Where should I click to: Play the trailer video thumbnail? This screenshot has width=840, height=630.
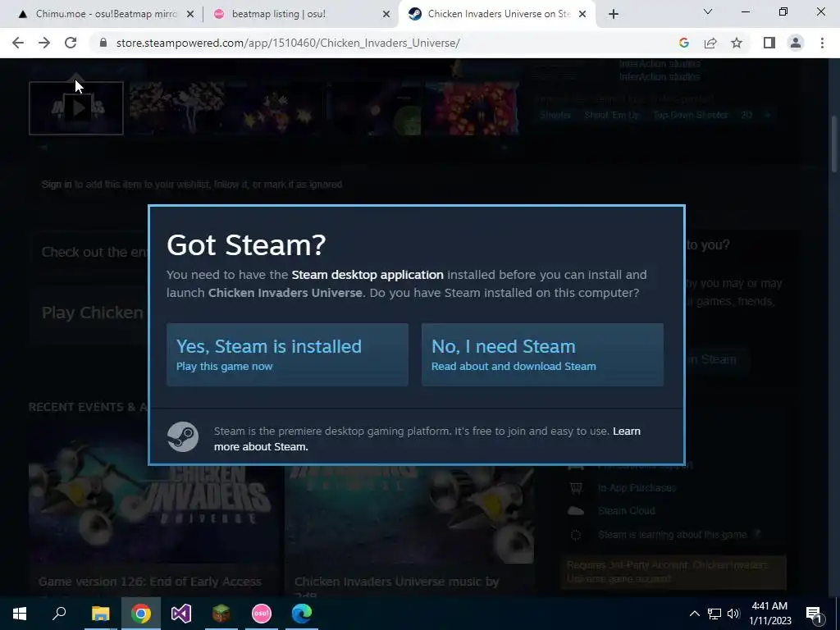pos(76,108)
